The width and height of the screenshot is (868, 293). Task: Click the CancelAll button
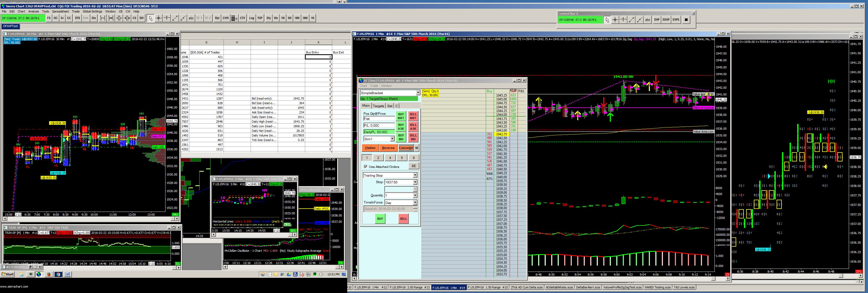coord(406,148)
